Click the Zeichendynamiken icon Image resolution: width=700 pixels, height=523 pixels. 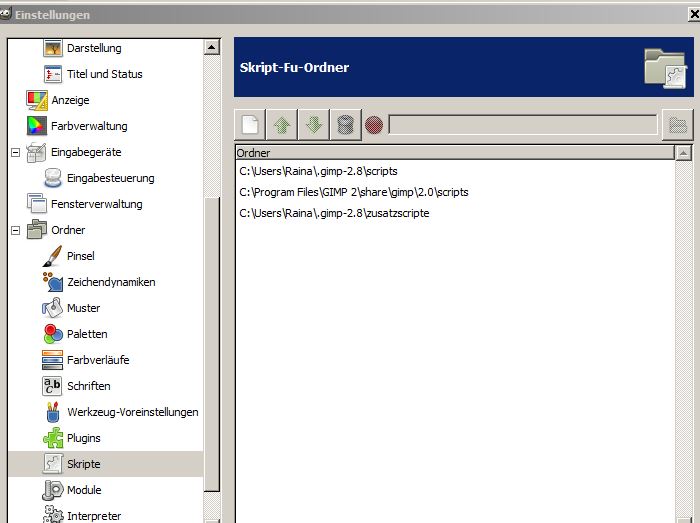tap(53, 282)
